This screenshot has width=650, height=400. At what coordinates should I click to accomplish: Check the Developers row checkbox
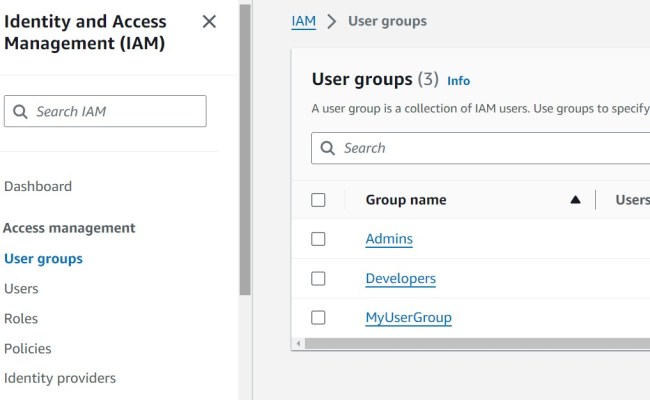tap(318, 279)
